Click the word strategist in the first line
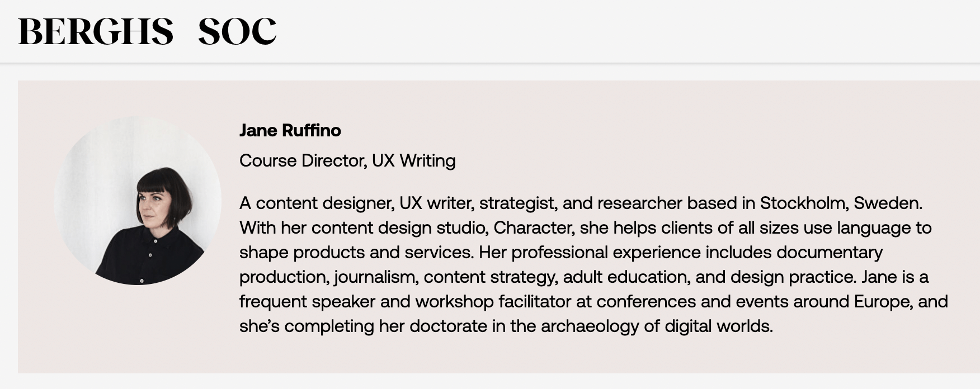Viewport: 980px width, 389px height. click(518, 203)
